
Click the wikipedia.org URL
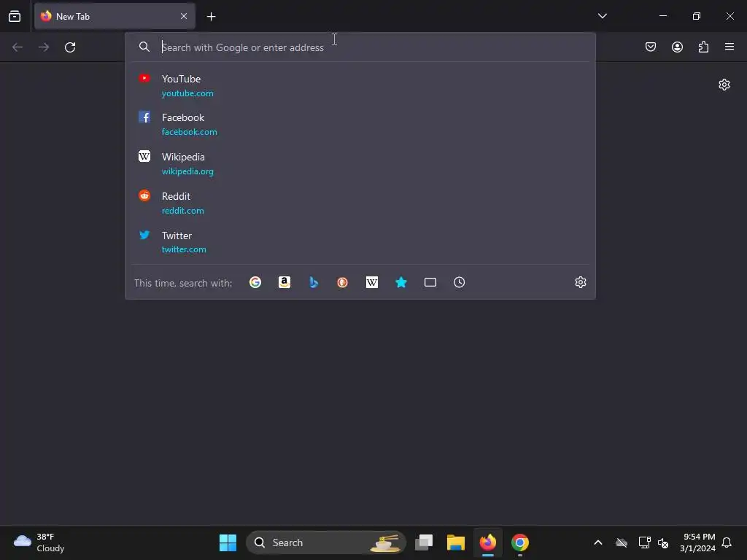(x=187, y=171)
